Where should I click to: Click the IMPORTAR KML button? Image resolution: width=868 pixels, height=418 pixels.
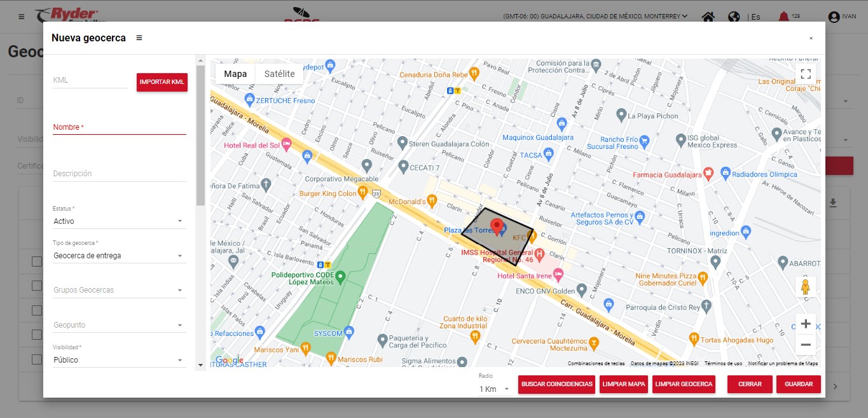(x=162, y=82)
